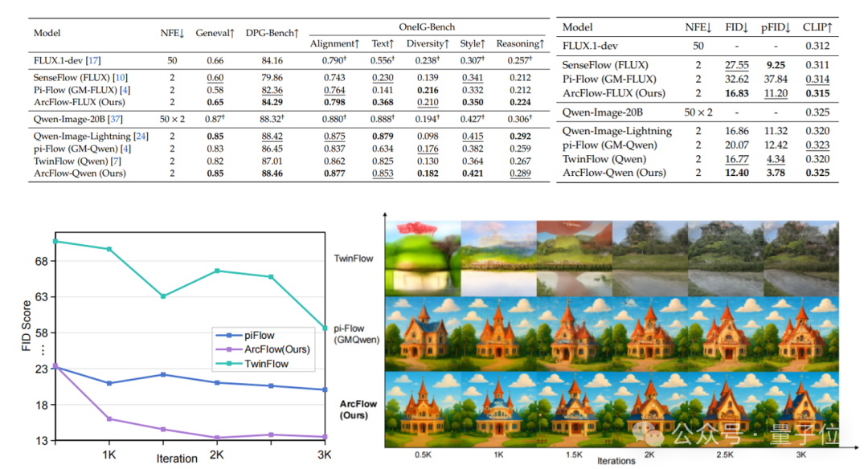
Task: Click the blue [17] citation after FLUX.1-dev
Action: (x=93, y=60)
